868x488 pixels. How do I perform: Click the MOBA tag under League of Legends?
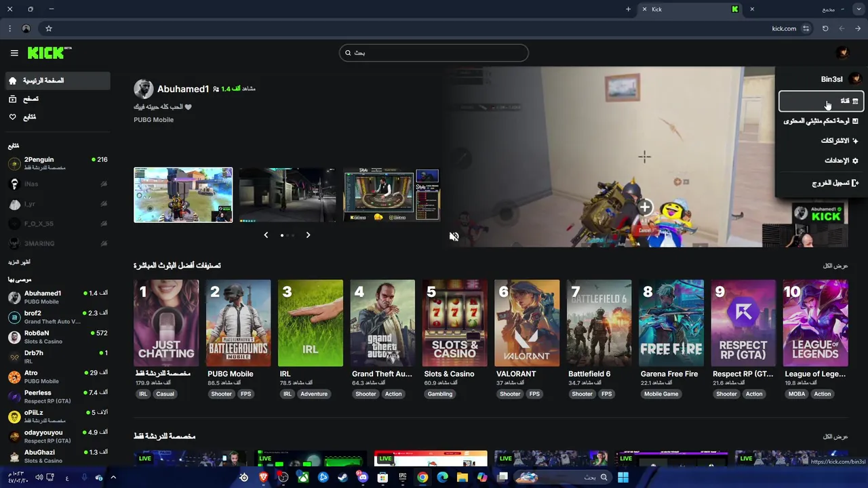point(797,394)
